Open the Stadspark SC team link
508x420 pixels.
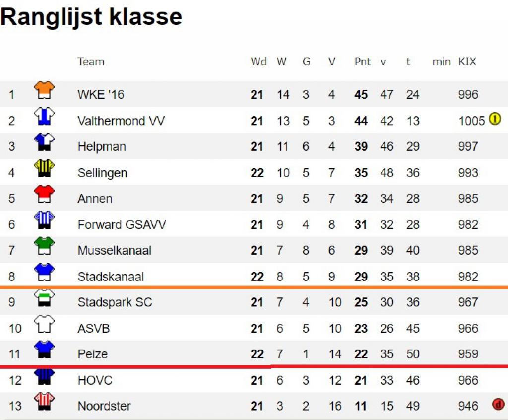coord(115,302)
